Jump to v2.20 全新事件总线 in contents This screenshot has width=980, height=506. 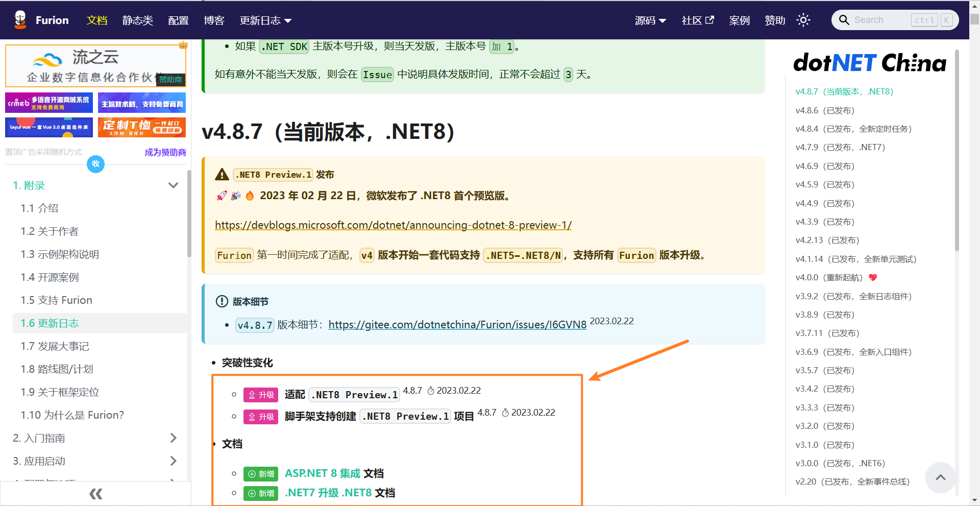[852, 481]
